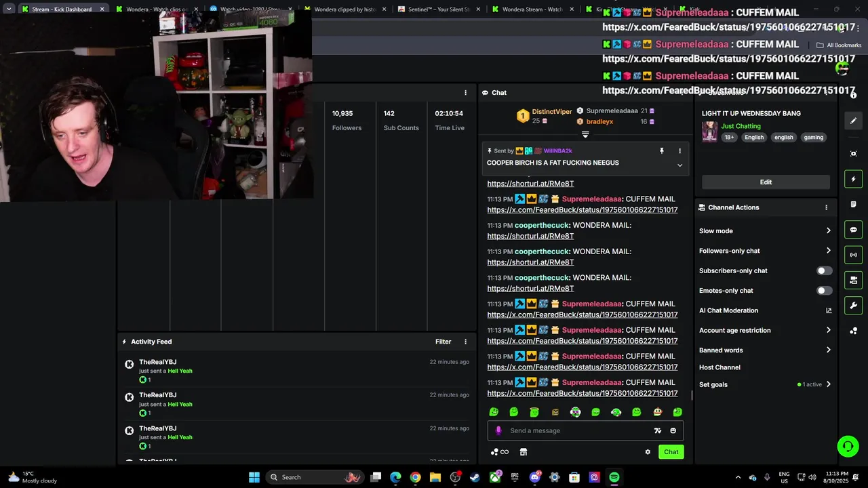Click the pencil edit icon in right sidebar

[853, 121]
